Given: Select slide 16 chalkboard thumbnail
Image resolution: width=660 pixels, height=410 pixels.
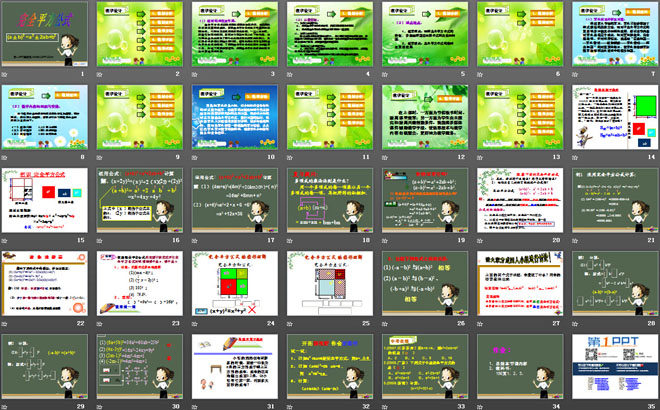Looking at the screenshot, I should [140, 200].
